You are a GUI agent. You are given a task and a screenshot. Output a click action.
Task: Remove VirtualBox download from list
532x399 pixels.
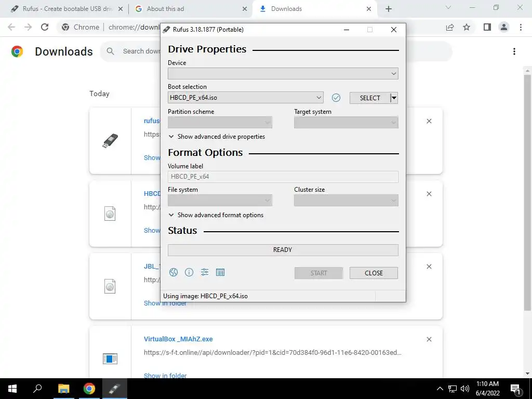[429, 339]
